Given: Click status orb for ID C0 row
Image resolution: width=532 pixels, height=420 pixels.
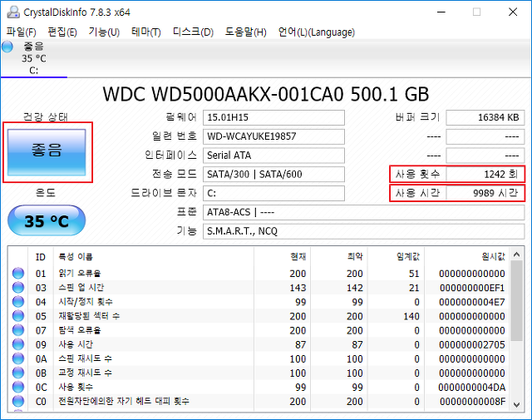Looking at the screenshot, I should coord(18,402).
